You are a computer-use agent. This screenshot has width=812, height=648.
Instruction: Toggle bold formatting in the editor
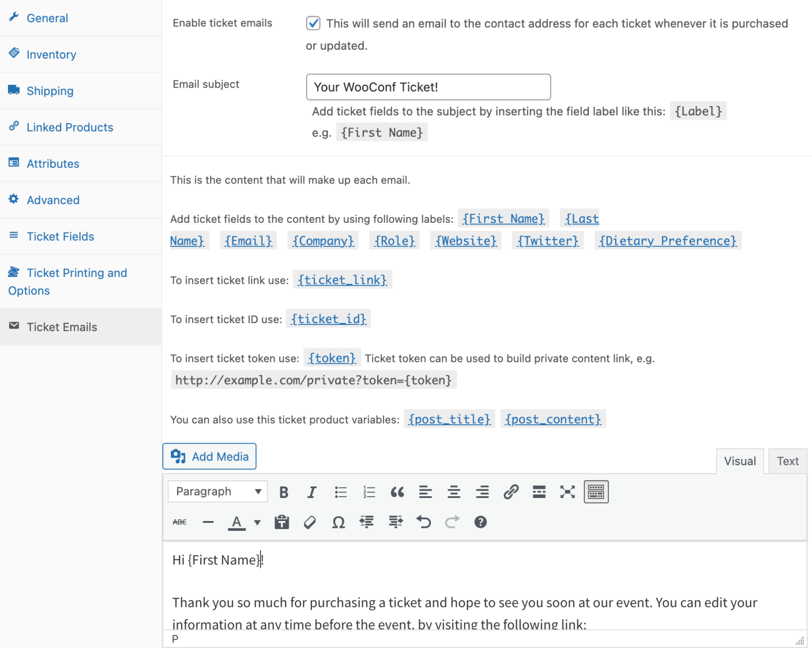pos(283,492)
